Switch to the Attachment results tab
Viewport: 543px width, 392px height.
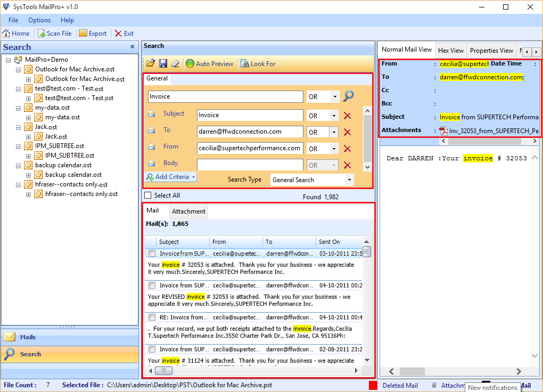tap(188, 211)
